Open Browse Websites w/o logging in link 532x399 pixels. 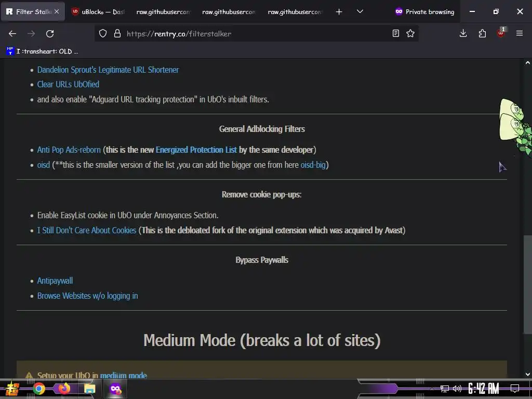87,296
